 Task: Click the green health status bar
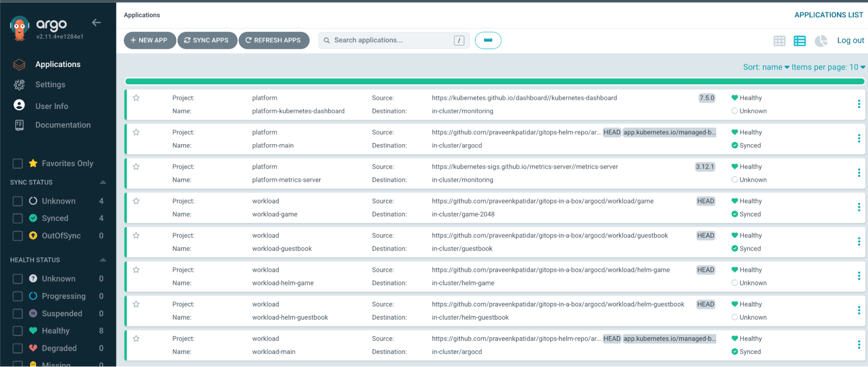click(495, 81)
